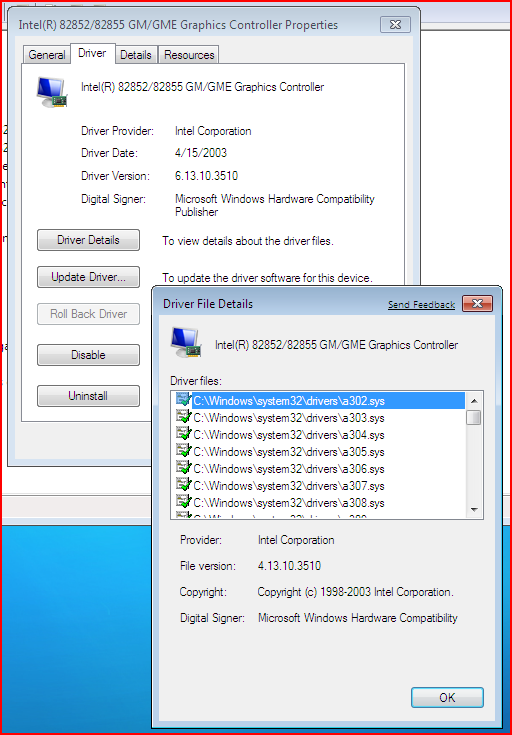Close the Driver File Details dialog

point(477,304)
